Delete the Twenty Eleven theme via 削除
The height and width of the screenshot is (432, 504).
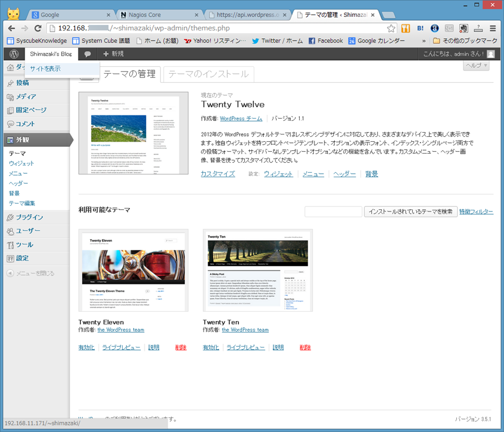click(x=181, y=348)
